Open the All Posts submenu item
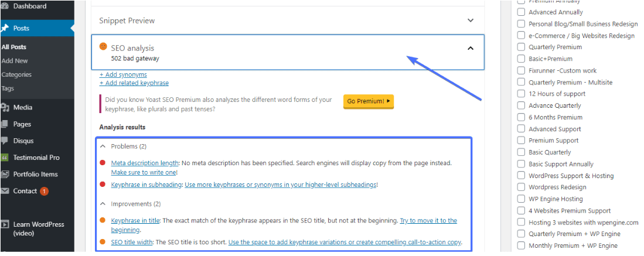The width and height of the screenshot is (644, 256). click(x=14, y=47)
